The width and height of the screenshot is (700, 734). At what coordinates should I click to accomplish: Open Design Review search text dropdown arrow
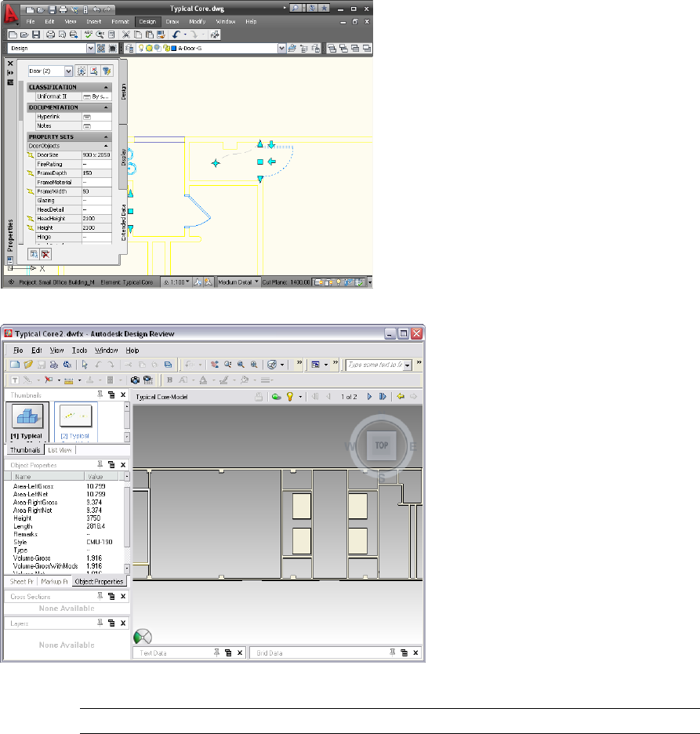408,365
